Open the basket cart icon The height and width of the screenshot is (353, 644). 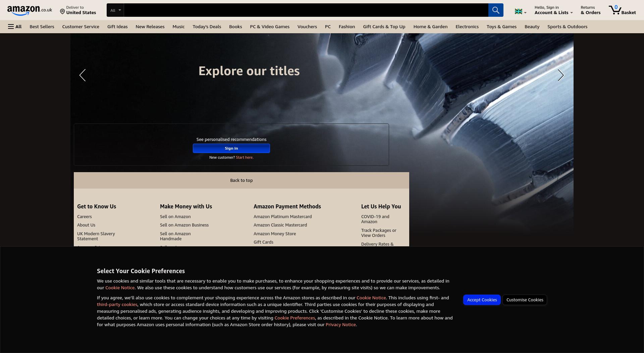click(x=622, y=10)
